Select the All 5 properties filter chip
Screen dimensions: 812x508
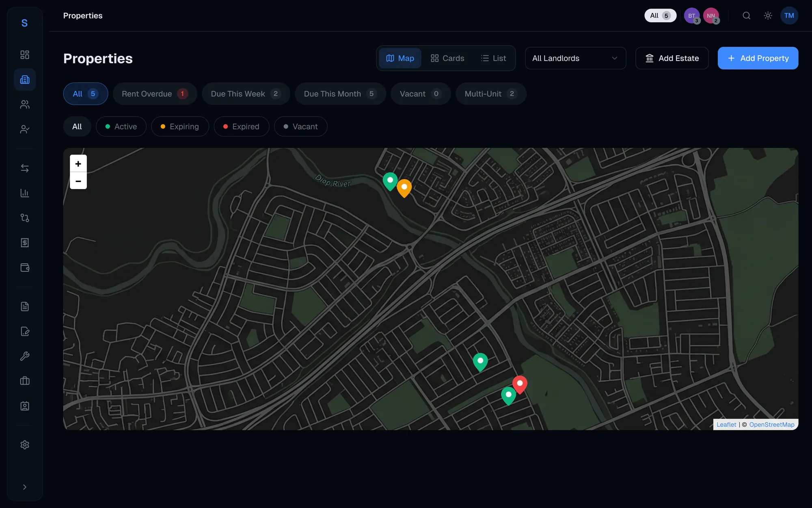85,94
